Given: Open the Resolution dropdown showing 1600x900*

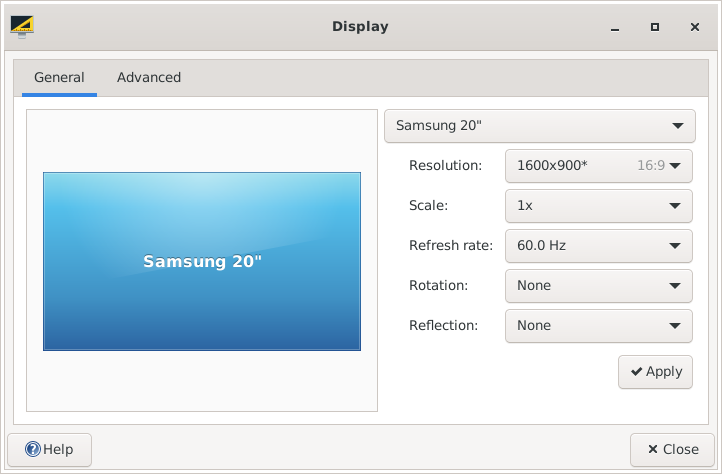Looking at the screenshot, I should (599, 166).
